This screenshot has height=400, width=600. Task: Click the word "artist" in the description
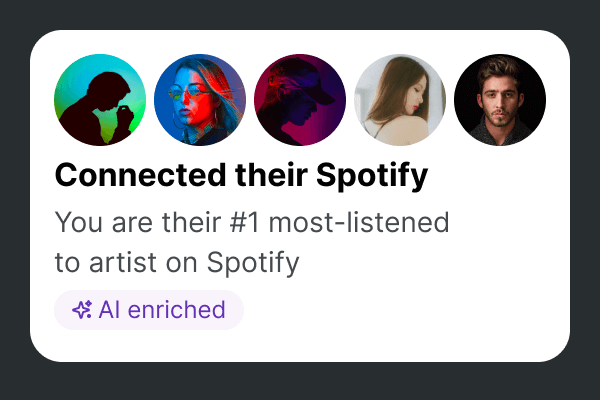coord(124,263)
